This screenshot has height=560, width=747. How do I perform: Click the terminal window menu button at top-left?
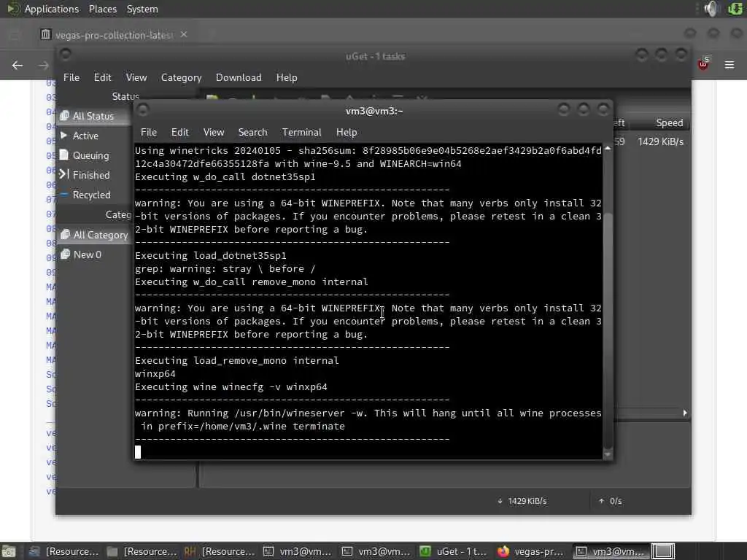(142, 110)
